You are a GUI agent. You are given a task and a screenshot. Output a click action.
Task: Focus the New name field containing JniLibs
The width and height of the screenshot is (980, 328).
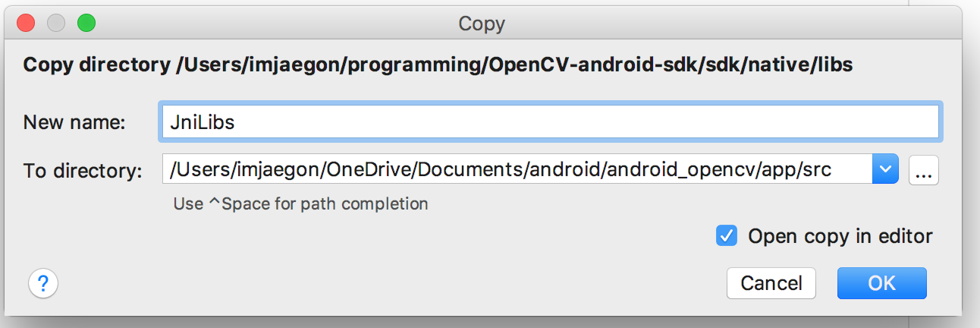550,121
